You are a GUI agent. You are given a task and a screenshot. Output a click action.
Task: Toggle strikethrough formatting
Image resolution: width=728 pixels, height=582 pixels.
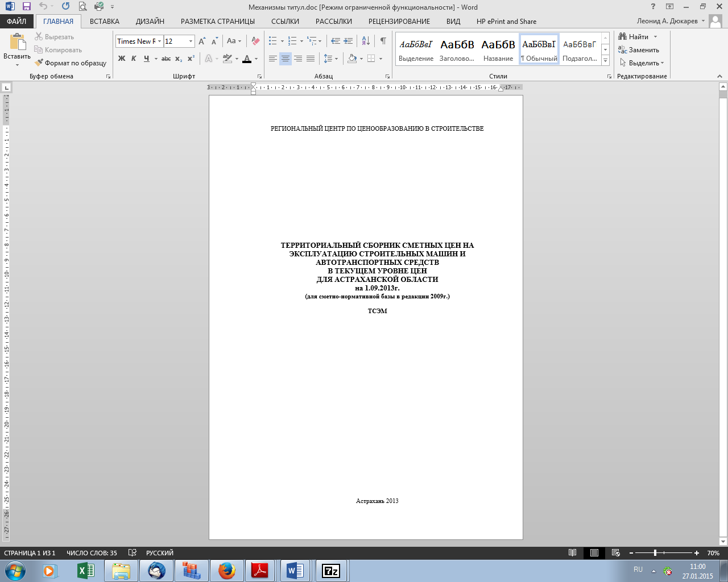point(166,59)
